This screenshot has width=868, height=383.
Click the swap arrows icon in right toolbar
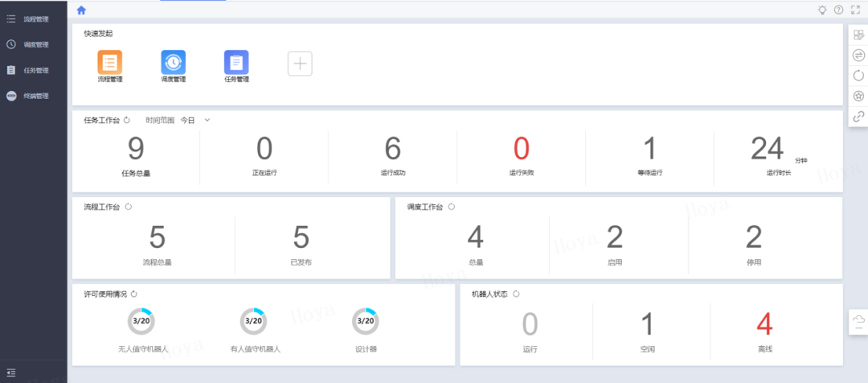[x=858, y=56]
